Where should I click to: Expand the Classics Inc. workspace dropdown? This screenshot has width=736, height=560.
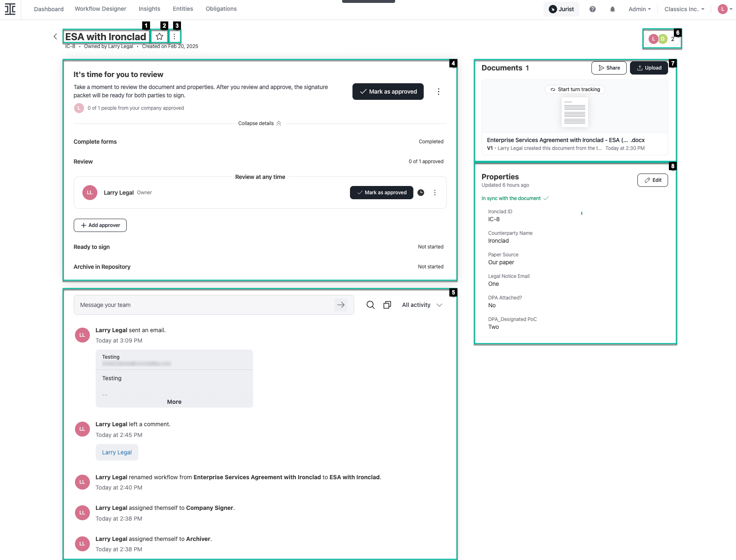[x=683, y=9]
